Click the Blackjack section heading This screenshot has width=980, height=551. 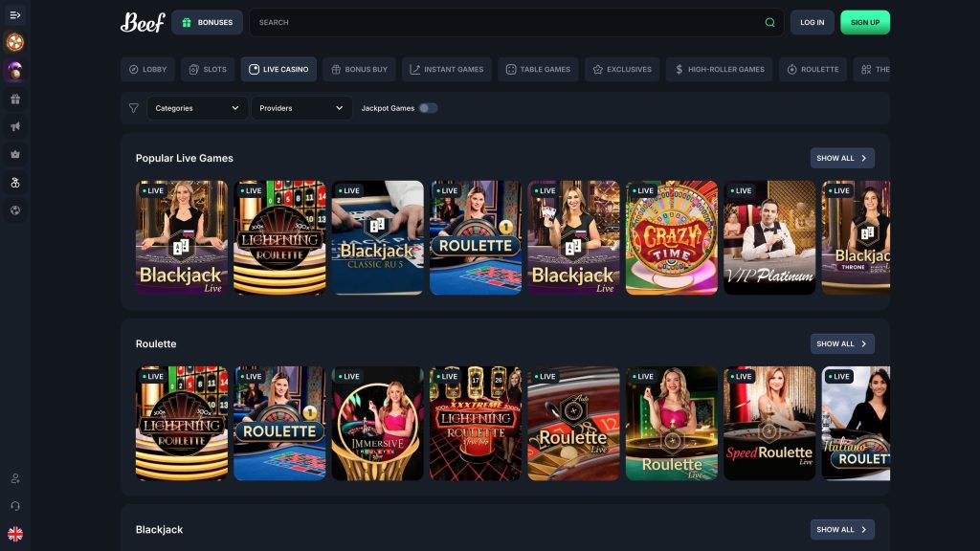160,529
